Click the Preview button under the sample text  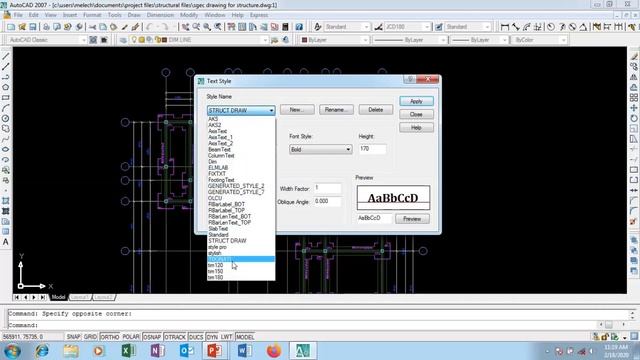click(x=412, y=219)
